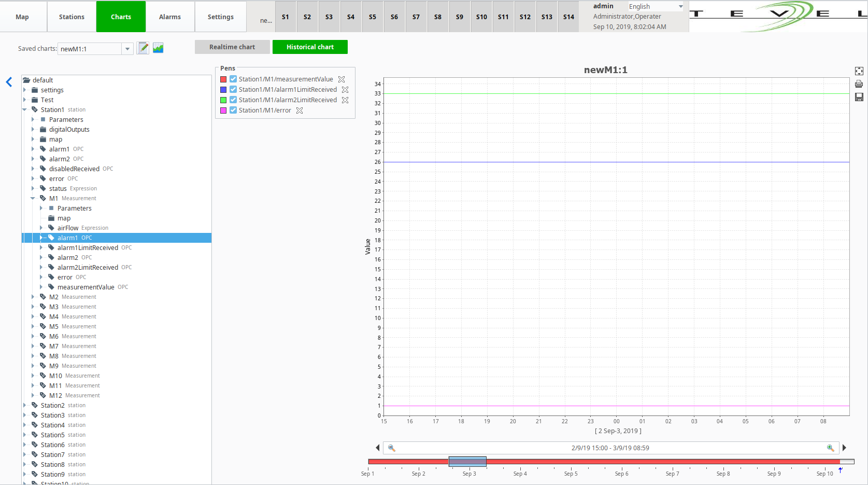Screen dimensions: 868x485
Task: Click the Station2 tag icon
Action: (35, 406)
